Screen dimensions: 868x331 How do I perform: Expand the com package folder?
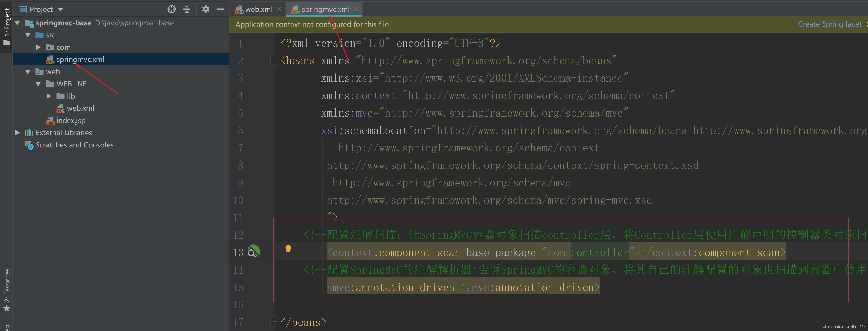(x=38, y=47)
